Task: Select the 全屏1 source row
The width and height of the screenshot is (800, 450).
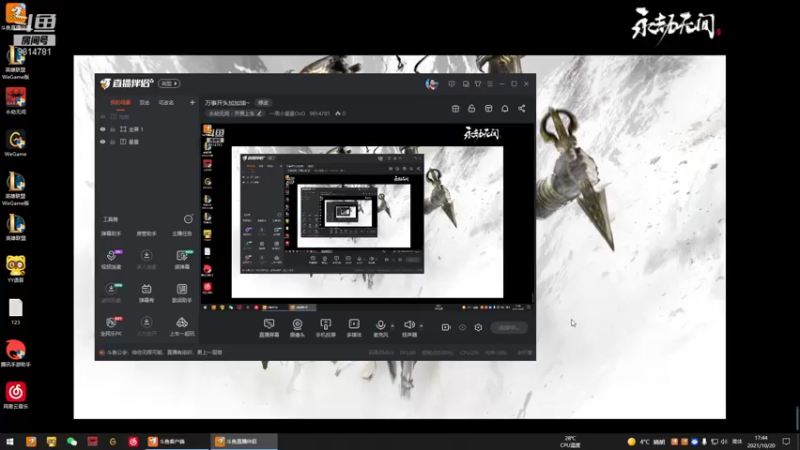Action: tap(147, 129)
